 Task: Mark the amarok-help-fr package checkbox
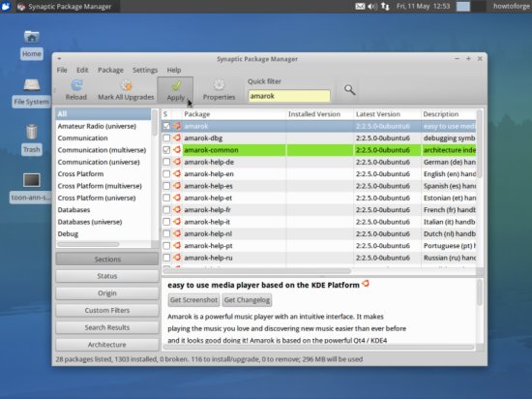(166, 210)
